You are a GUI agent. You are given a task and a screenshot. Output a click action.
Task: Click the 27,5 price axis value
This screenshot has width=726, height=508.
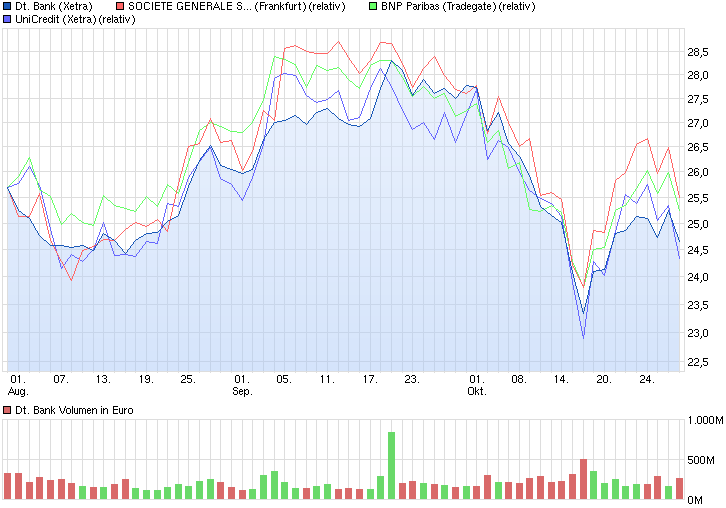pyautogui.click(x=698, y=100)
